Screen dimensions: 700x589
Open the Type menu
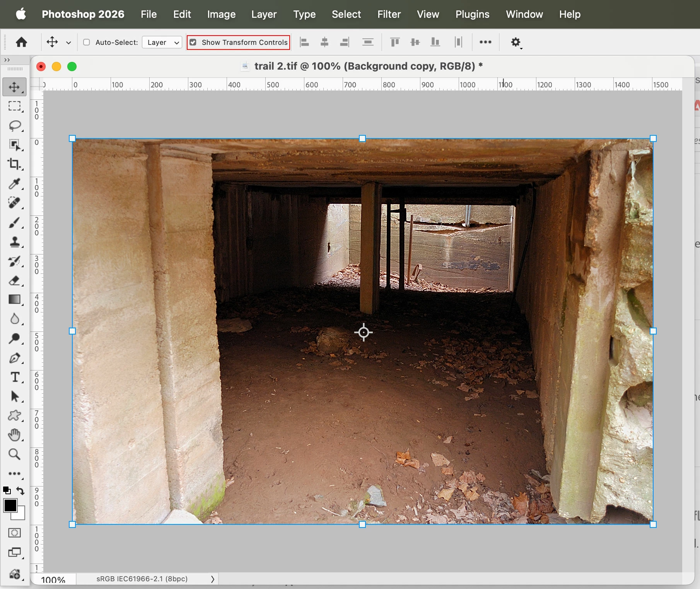coord(304,14)
